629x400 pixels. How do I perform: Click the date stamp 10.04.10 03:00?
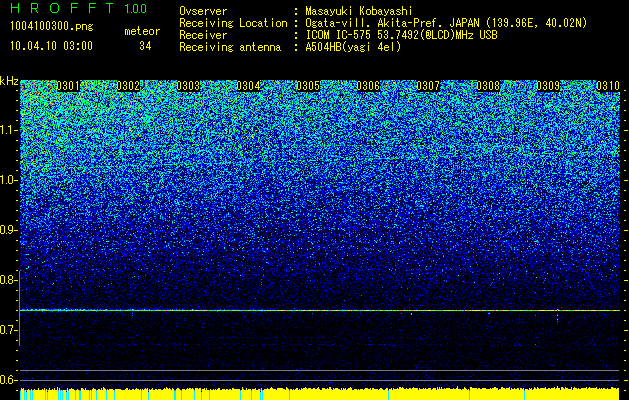pyautogui.click(x=51, y=46)
